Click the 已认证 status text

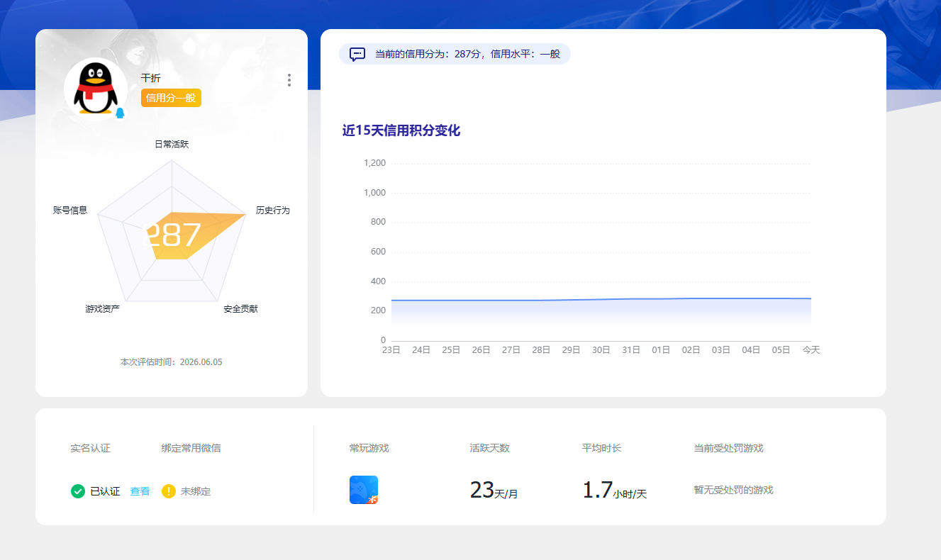(105, 491)
